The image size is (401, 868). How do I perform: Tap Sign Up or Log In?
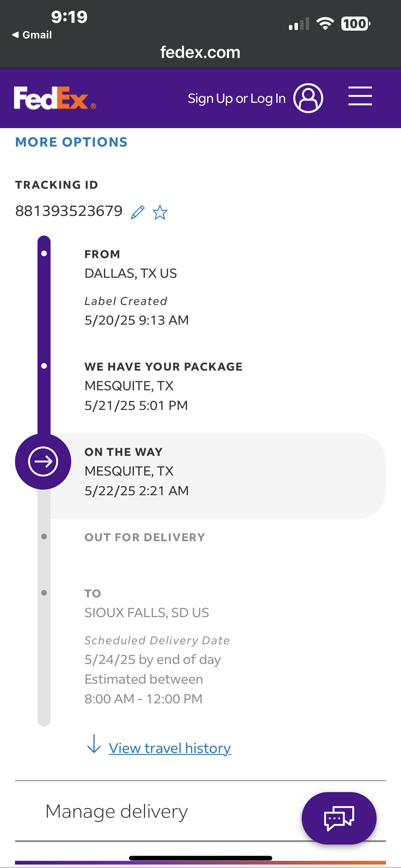click(x=236, y=98)
